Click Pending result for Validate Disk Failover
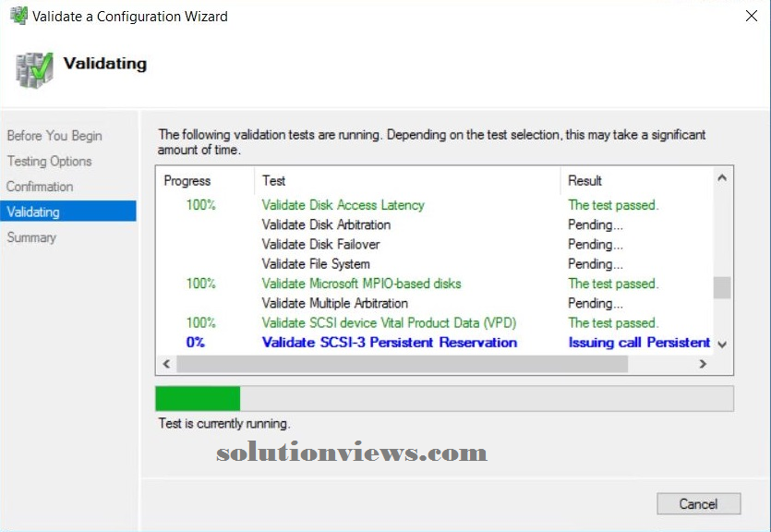This screenshot has width=771, height=532. (x=595, y=245)
